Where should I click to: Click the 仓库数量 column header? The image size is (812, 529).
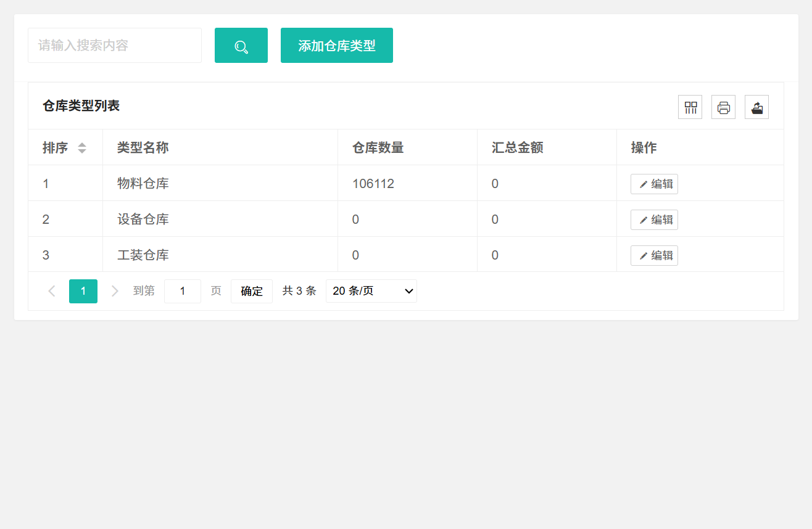click(x=408, y=147)
